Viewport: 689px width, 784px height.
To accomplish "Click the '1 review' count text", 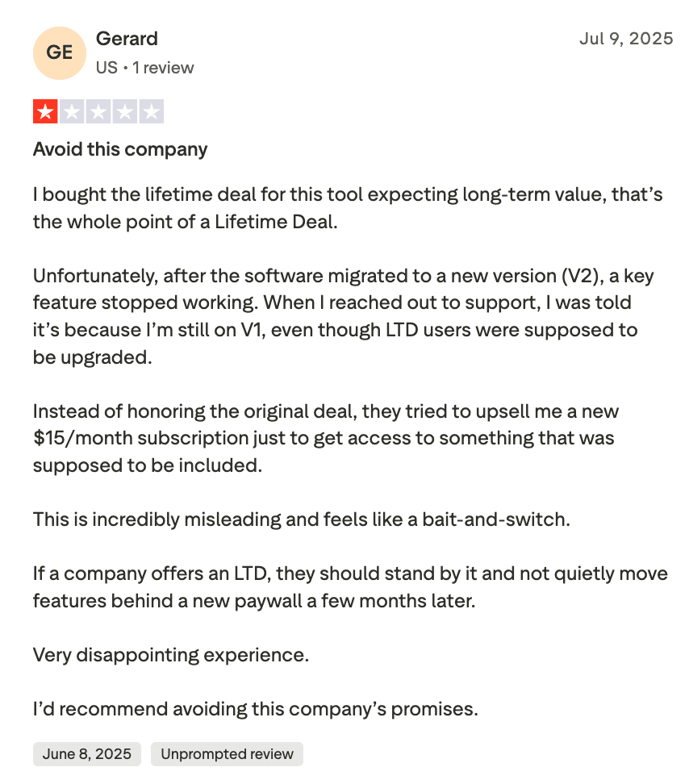I will pos(163,68).
